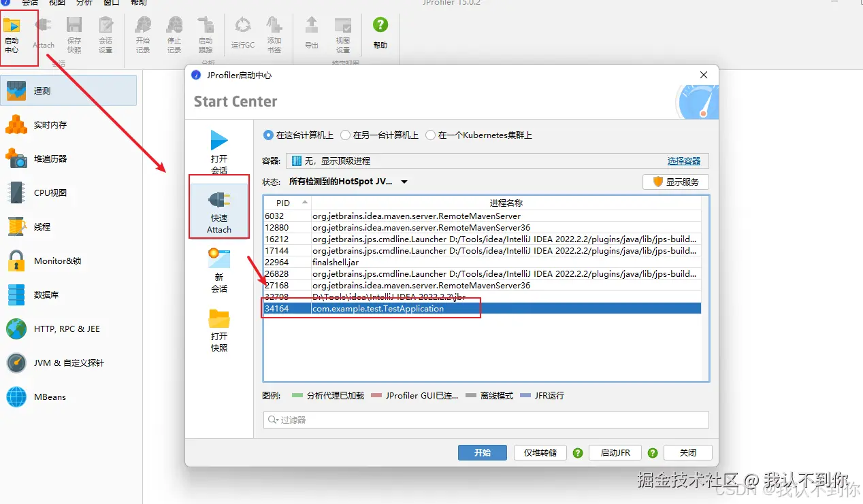
Task: Open CPU视图 in the sidebar
Action: pyautogui.click(x=68, y=192)
